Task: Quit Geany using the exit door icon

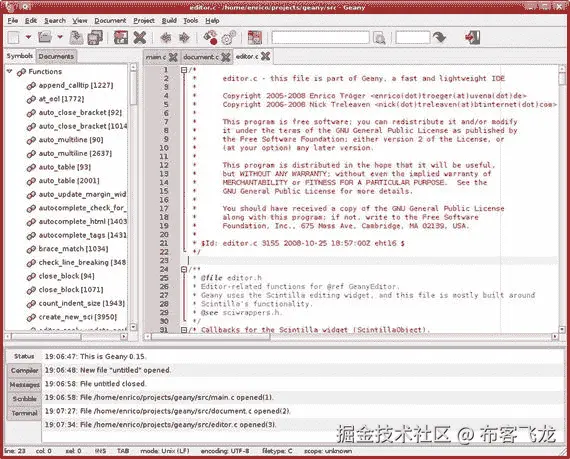Action: 473,37
